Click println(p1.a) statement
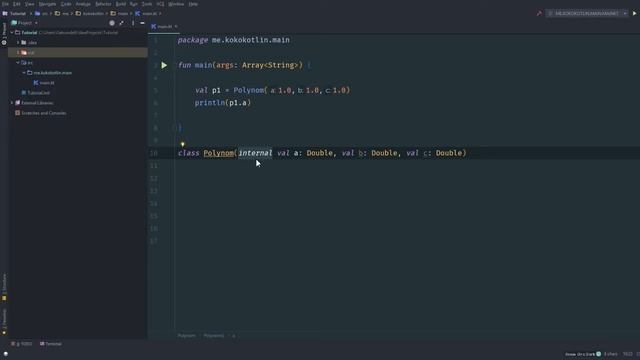 click(x=222, y=103)
